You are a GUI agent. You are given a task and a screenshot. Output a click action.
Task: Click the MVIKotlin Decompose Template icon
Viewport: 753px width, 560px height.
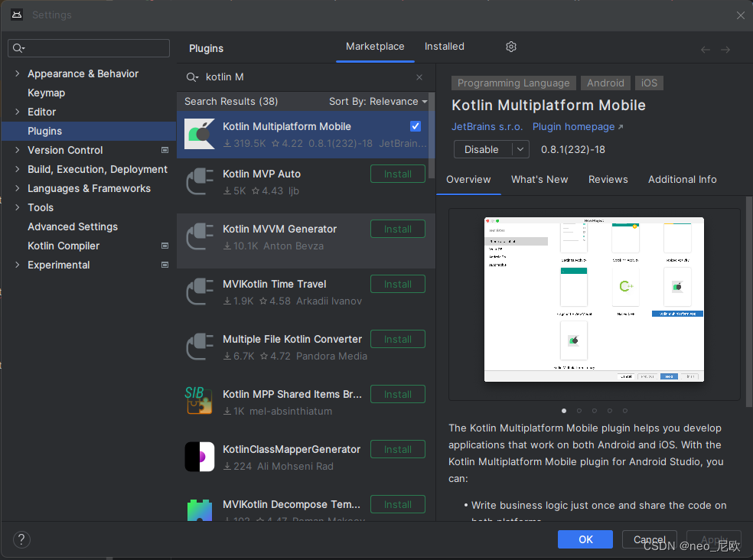coord(200,510)
